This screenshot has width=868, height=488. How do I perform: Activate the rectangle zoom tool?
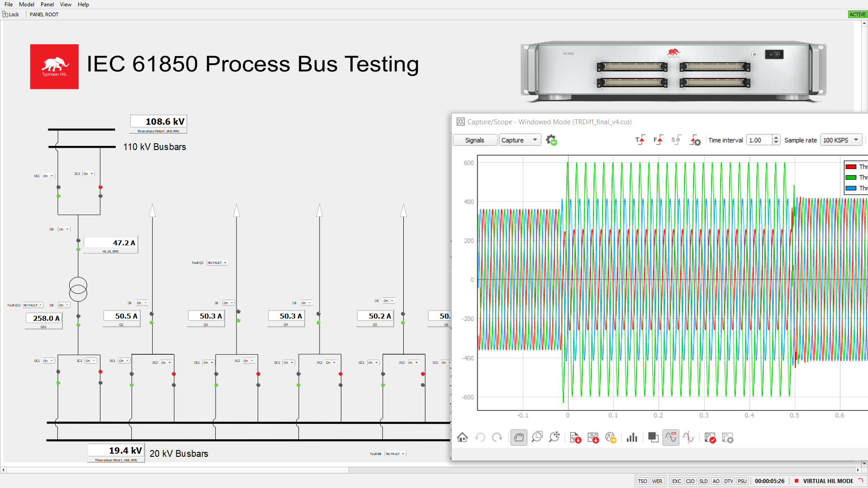[x=537, y=437]
